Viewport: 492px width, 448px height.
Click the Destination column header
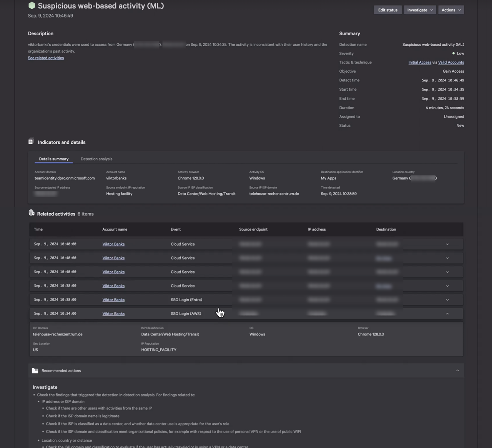[x=386, y=229]
